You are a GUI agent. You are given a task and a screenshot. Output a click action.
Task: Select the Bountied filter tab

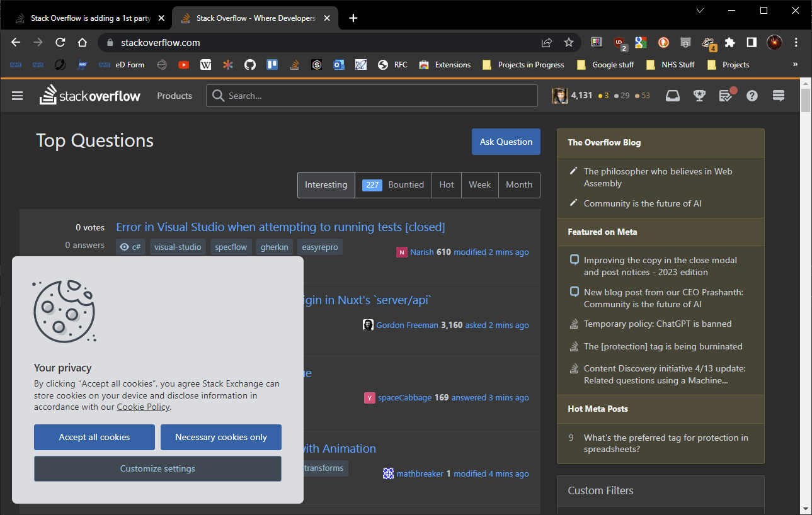pos(393,184)
